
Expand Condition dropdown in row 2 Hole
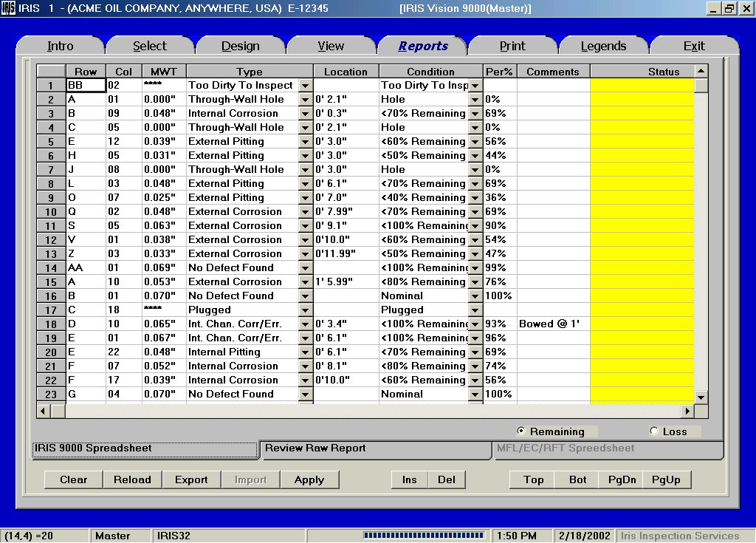pyautogui.click(x=475, y=100)
